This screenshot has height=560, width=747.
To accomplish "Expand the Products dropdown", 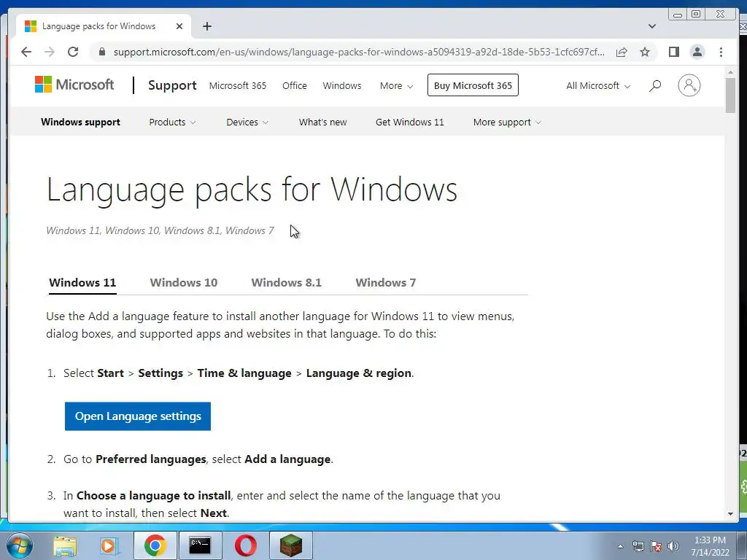I will tap(172, 122).
